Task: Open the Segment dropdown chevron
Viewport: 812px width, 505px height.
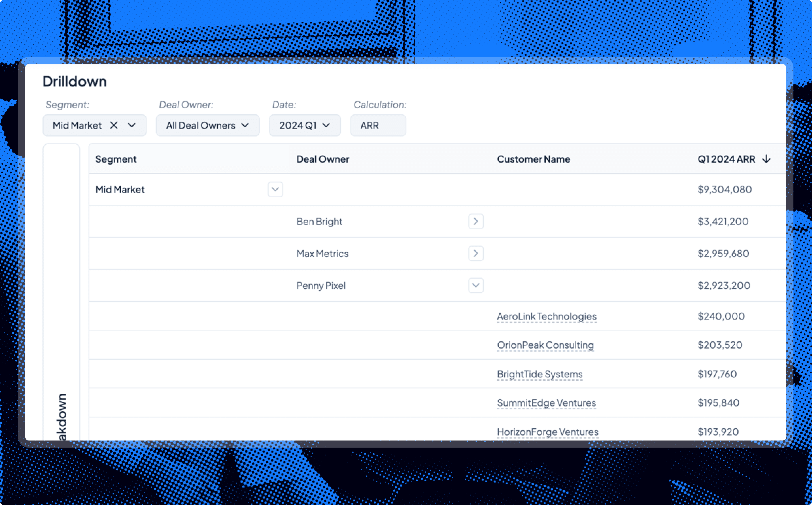Action: 132,125
